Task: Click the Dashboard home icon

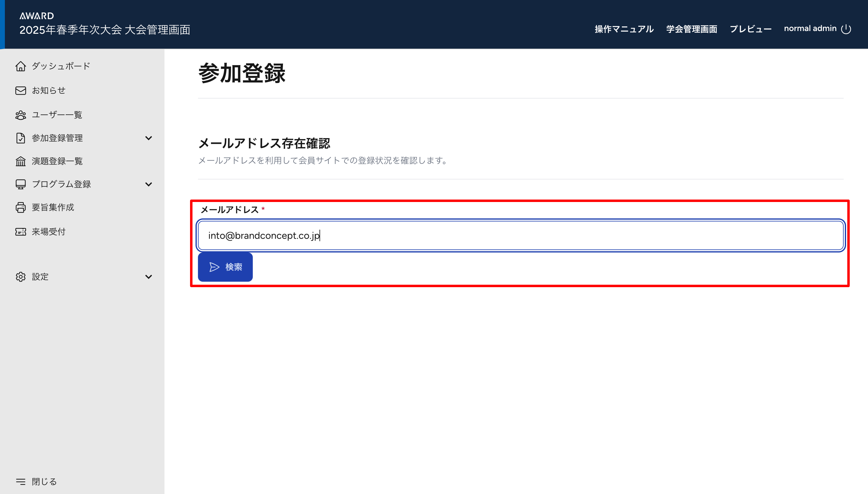Action: 21,66
